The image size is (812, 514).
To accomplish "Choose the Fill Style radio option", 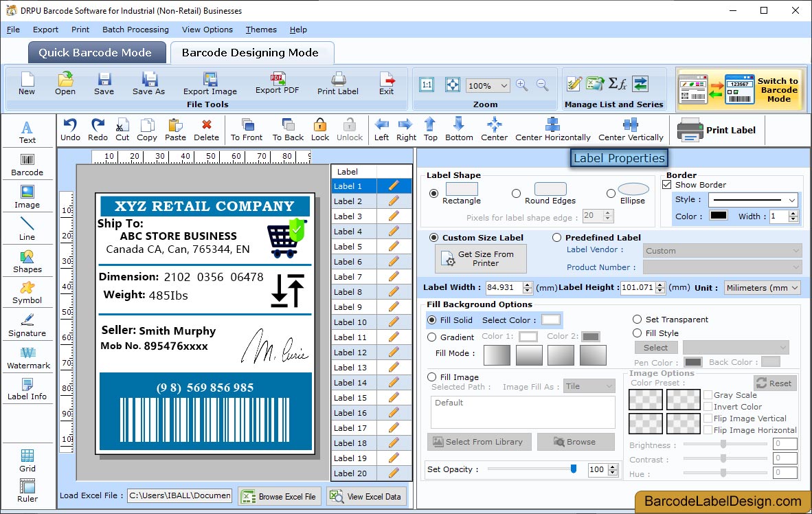I will coord(637,333).
